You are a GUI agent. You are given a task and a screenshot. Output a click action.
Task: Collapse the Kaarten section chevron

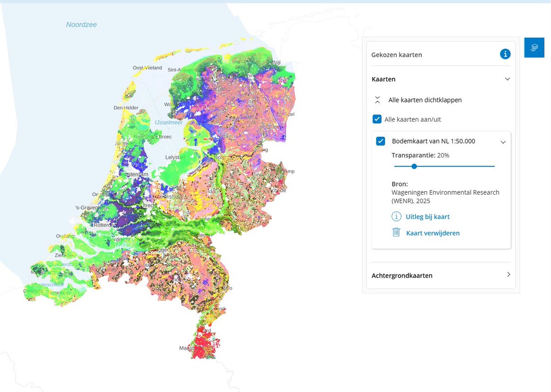507,78
